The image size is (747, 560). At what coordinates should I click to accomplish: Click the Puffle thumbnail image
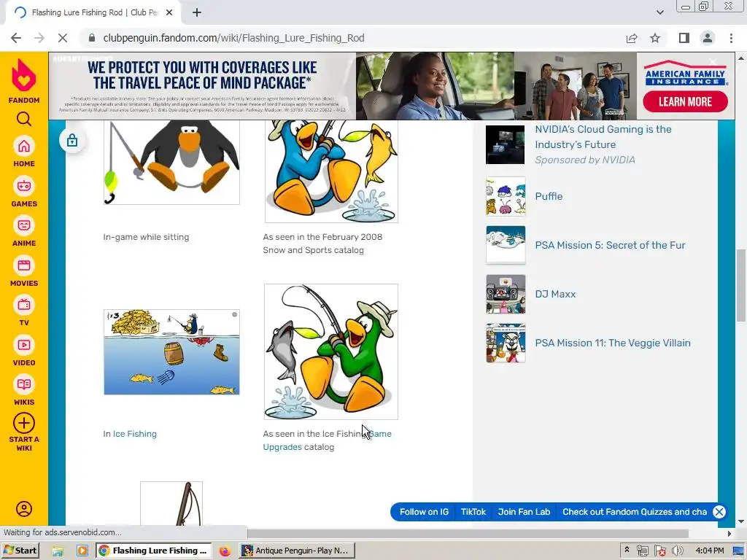coord(506,196)
